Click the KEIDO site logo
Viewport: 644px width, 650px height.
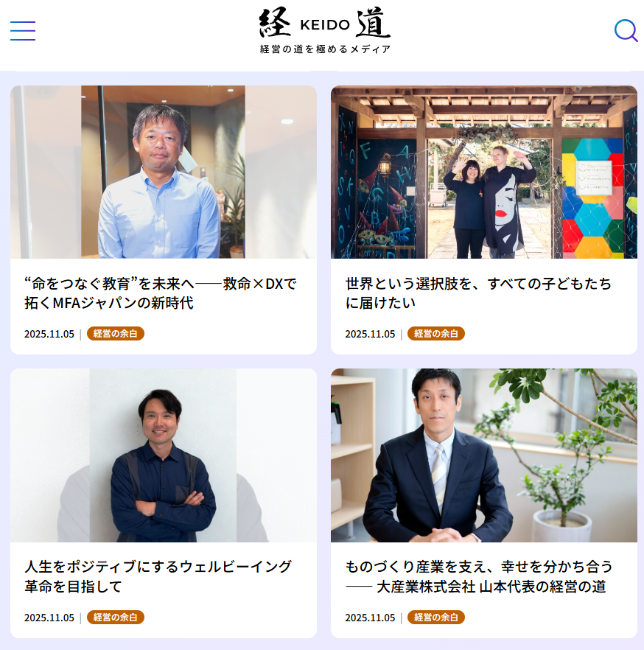click(x=324, y=24)
